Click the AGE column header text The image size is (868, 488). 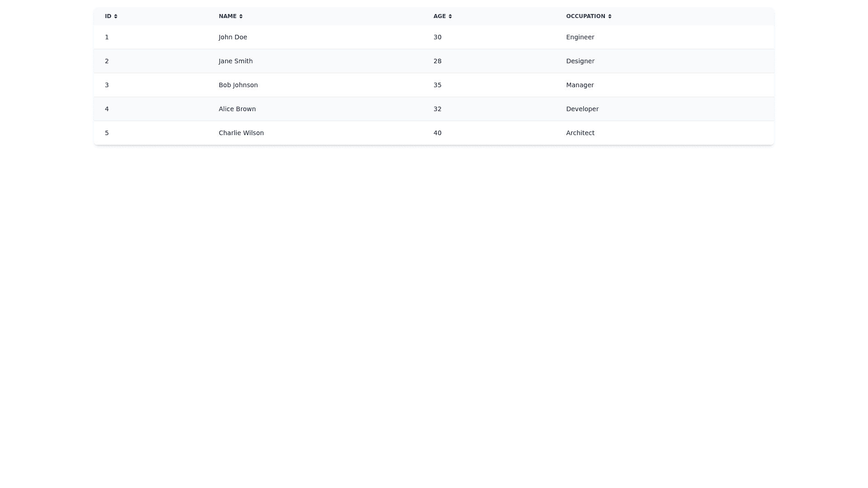439,16
